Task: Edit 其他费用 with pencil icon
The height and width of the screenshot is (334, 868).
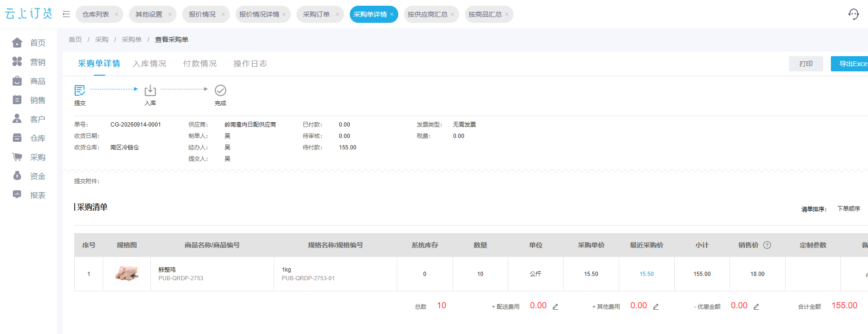Action: tap(656, 306)
